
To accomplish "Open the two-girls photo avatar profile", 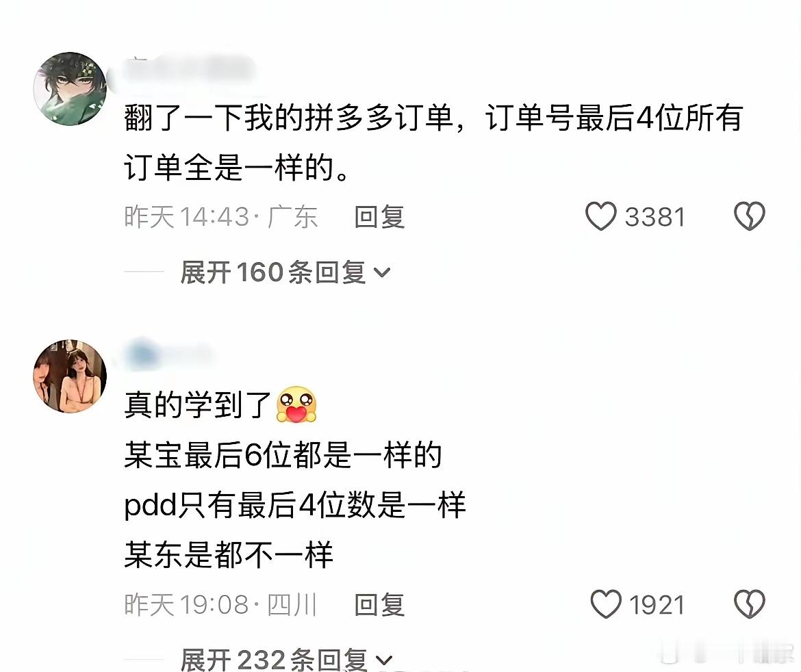I will click(x=70, y=376).
